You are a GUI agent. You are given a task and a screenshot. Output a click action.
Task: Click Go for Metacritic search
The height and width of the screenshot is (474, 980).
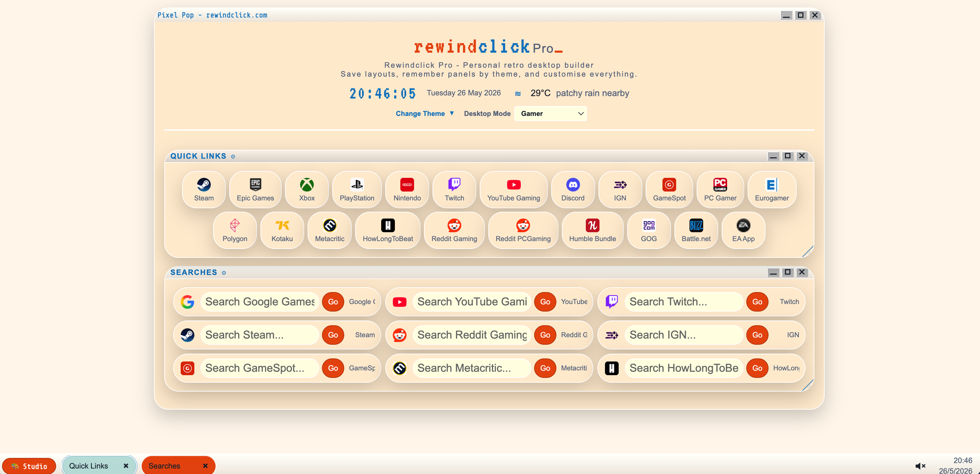545,368
